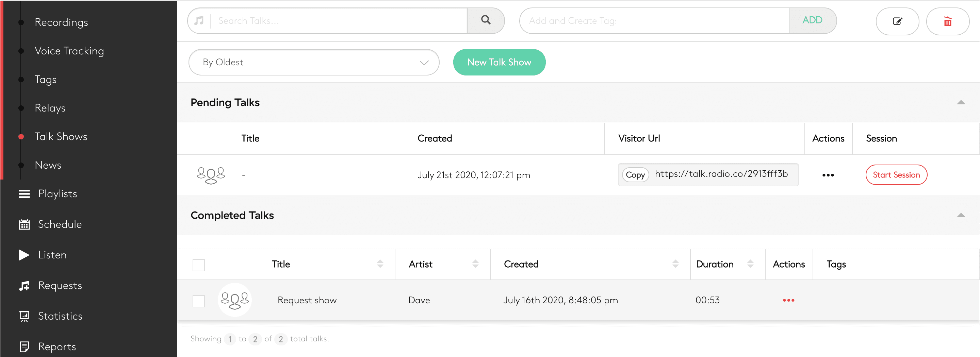Open Statistics in the sidebar

[x=60, y=316]
